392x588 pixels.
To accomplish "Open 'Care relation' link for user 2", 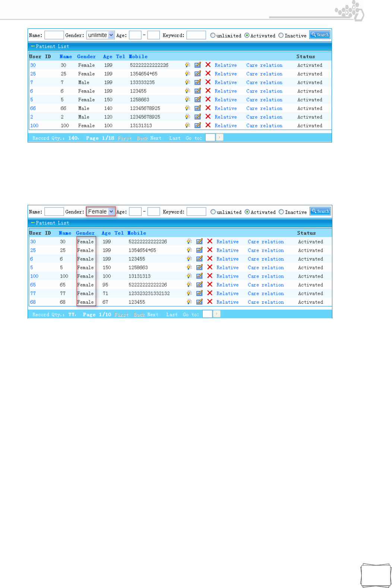I will tap(264, 117).
